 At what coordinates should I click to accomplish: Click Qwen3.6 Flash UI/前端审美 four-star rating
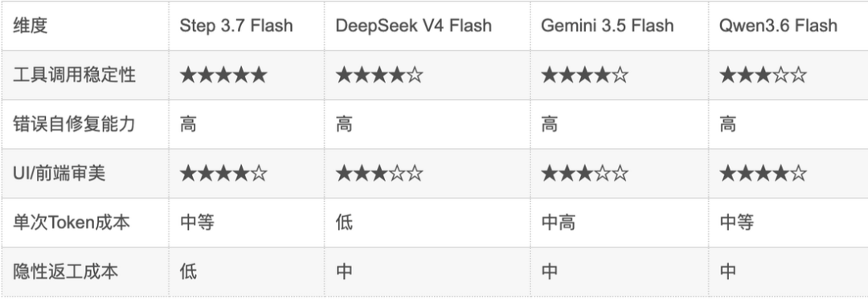(x=763, y=174)
